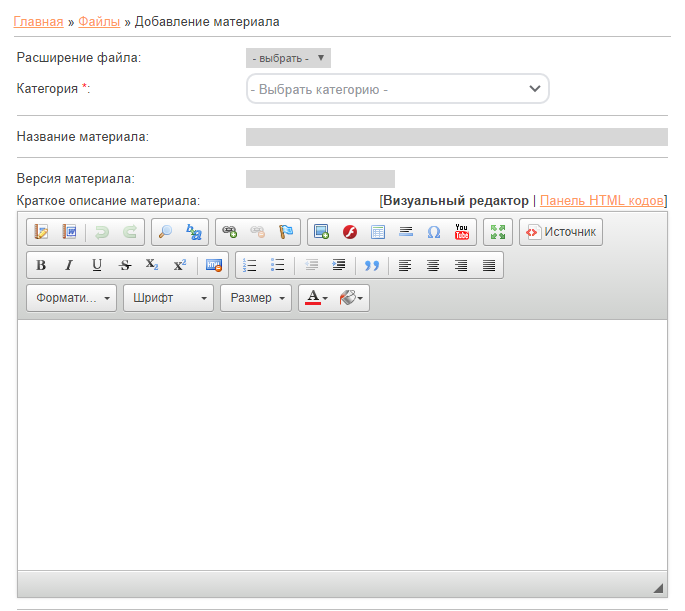
Task: Click the Название материала input field
Action: (456, 137)
